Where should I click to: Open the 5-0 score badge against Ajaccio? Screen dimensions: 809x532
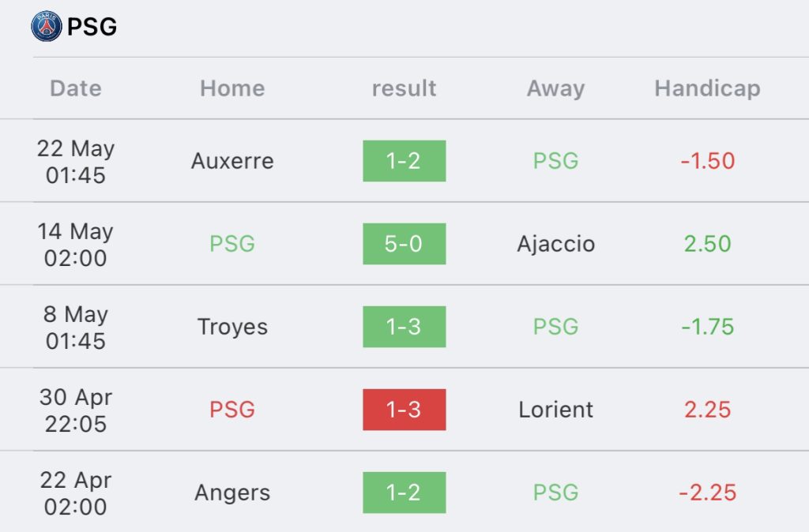404,244
